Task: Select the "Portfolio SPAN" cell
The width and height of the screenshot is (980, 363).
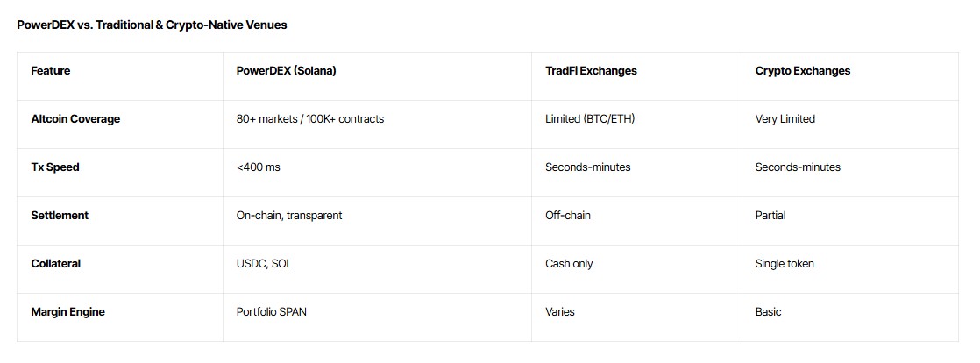Action: (273, 312)
